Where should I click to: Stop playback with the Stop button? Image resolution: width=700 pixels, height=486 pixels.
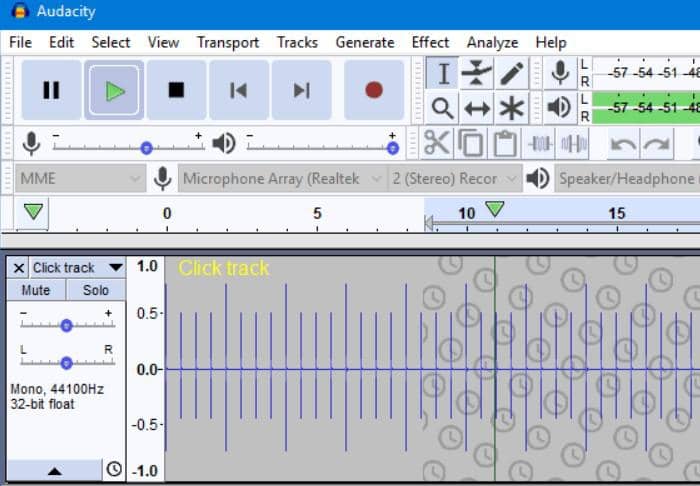176,90
